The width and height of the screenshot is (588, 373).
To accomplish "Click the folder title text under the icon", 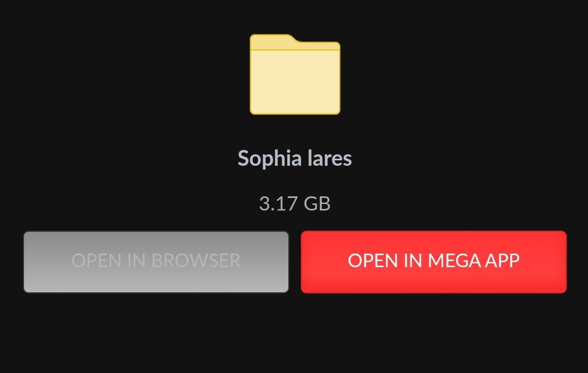I will tap(295, 158).
